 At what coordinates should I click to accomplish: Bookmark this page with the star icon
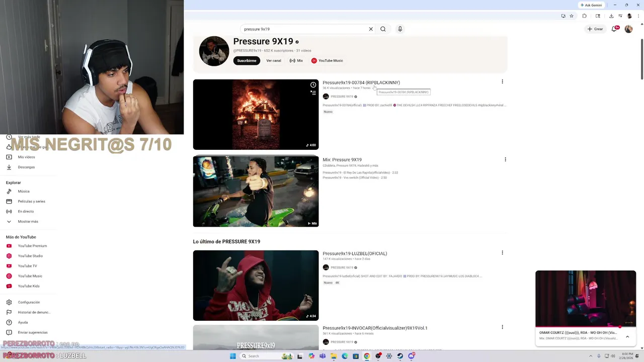click(572, 16)
